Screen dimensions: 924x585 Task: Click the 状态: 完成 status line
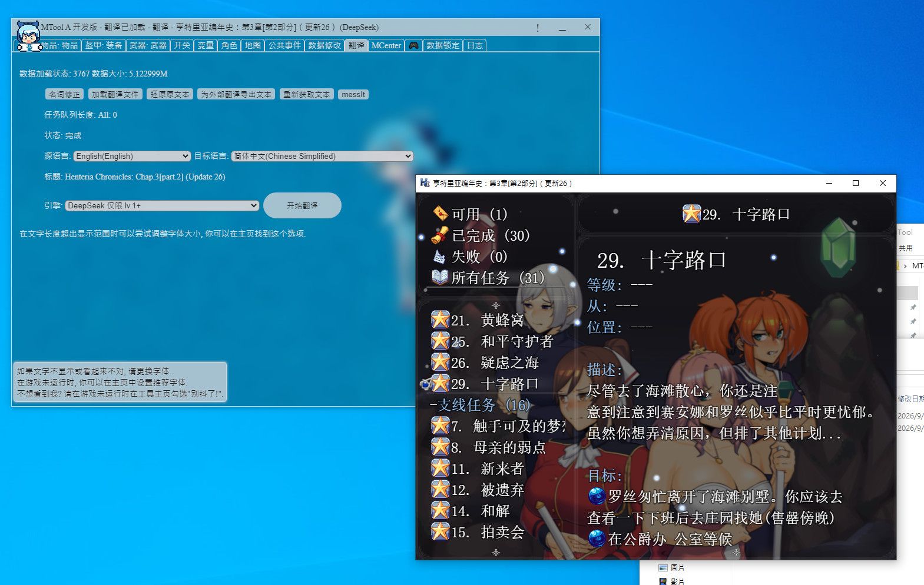click(x=63, y=135)
